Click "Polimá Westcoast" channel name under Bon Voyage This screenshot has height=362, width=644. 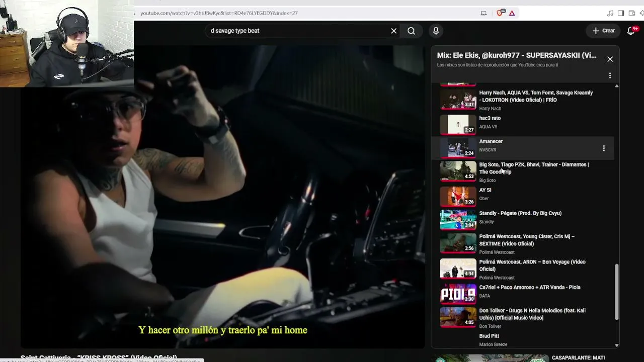point(497,278)
